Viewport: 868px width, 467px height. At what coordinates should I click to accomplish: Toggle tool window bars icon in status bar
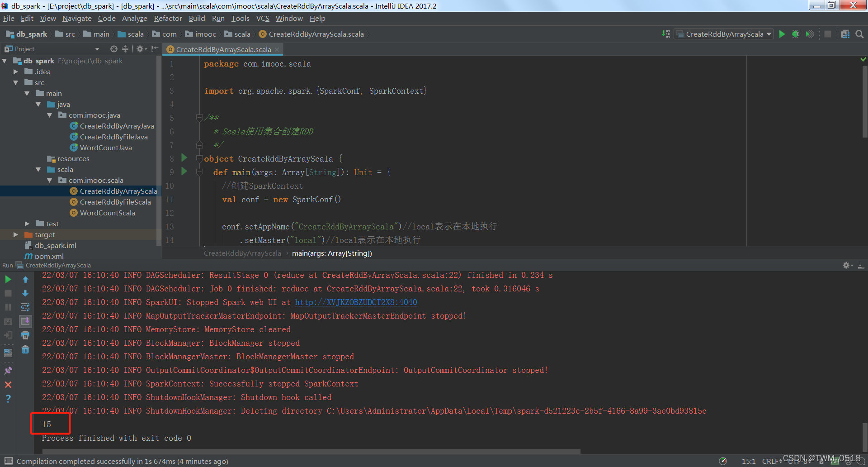click(8, 461)
